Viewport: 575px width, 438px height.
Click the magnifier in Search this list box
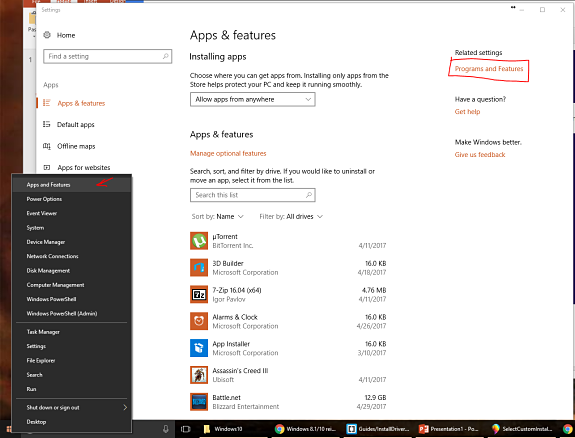tap(309, 195)
